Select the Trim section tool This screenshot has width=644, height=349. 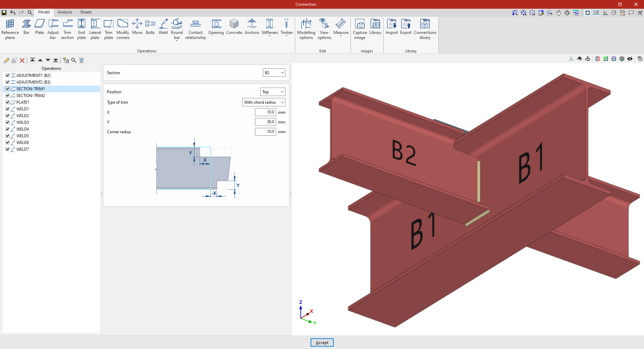point(67,29)
